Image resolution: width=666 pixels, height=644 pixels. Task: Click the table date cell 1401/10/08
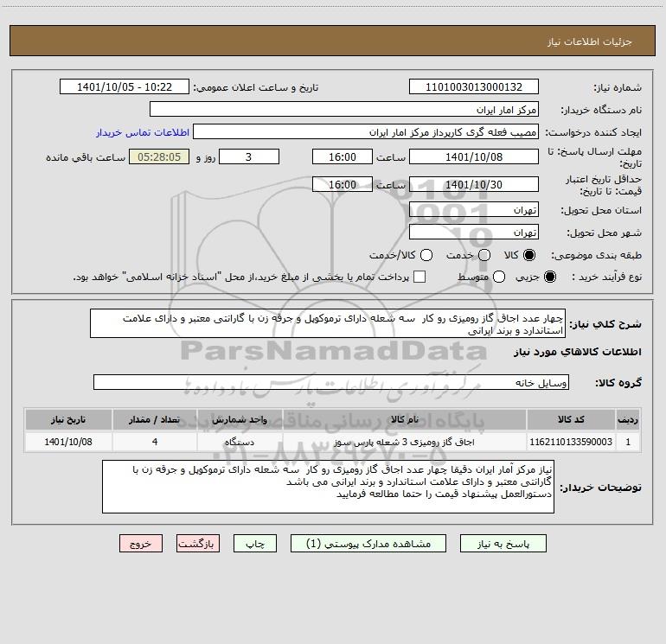pyautogui.click(x=68, y=442)
